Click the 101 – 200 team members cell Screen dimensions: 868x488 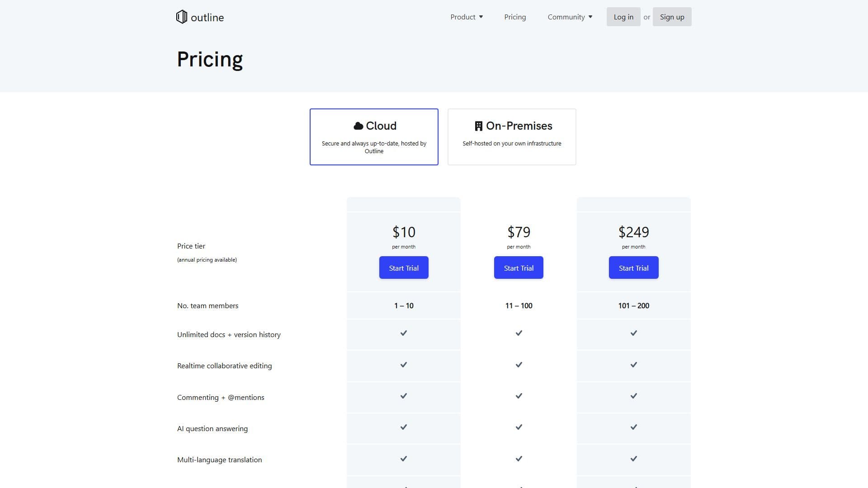tap(633, 305)
